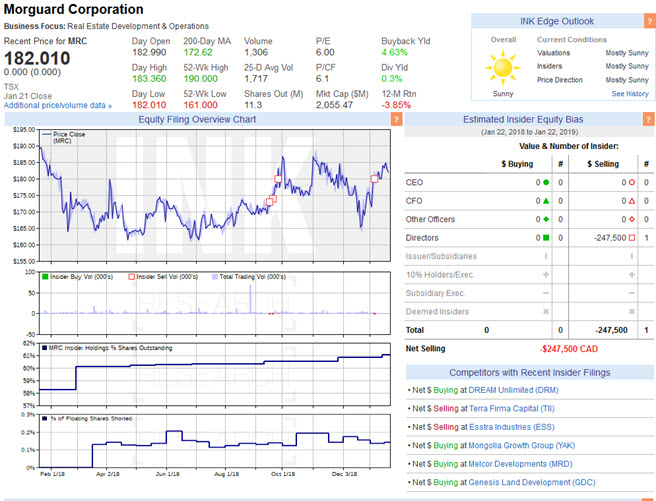656x501 pixels.
Task: Click the P/E value 6.00
Action: tap(325, 52)
